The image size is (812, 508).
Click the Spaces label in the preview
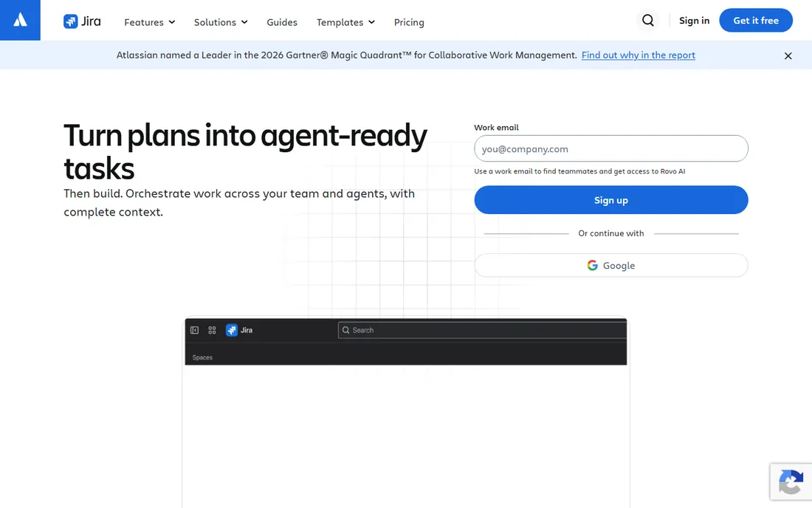point(202,357)
